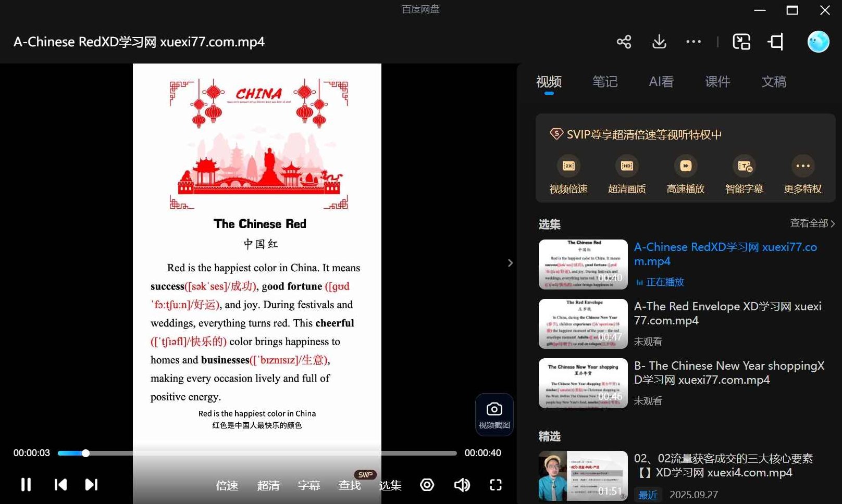Download the current video

point(659,42)
